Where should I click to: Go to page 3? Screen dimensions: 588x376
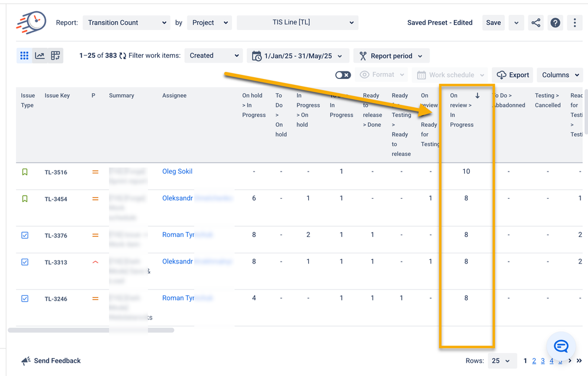click(543, 361)
